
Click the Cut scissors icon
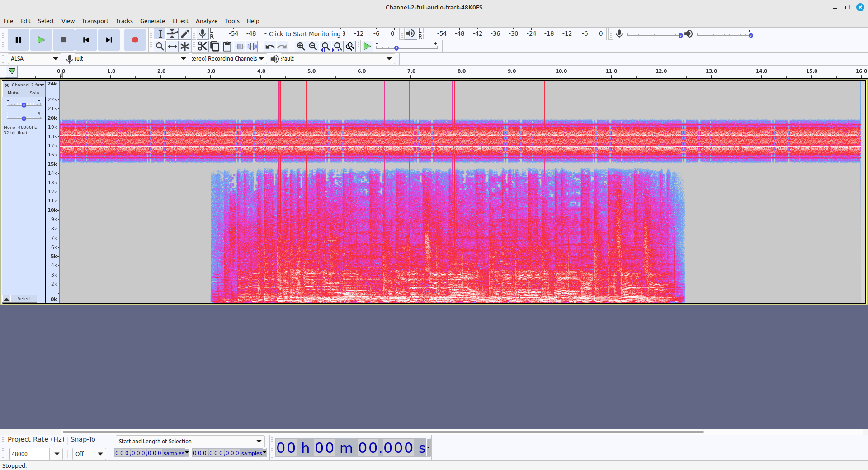tap(202, 47)
